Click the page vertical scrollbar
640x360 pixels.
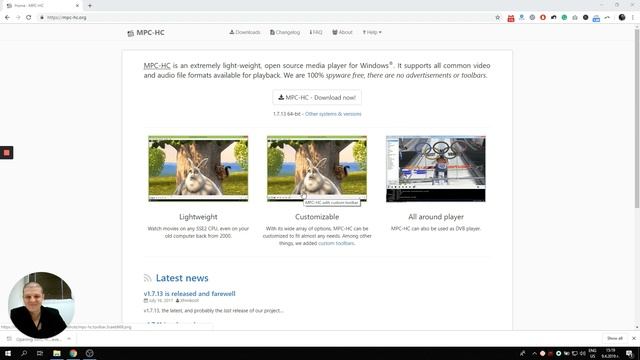[637, 118]
